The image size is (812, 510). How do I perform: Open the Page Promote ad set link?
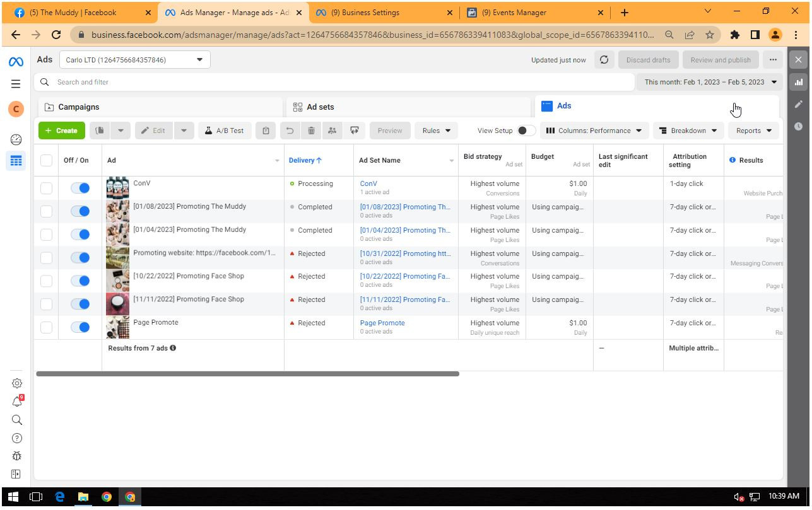(382, 323)
